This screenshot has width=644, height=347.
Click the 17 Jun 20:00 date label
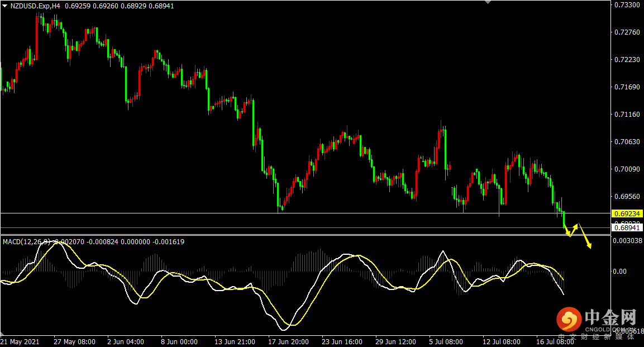[x=287, y=341]
